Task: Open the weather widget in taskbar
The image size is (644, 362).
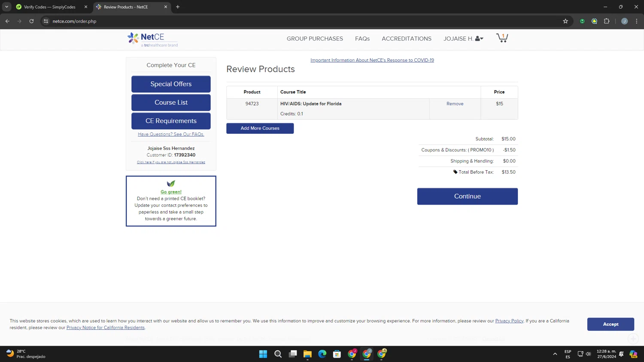Action: (26, 354)
